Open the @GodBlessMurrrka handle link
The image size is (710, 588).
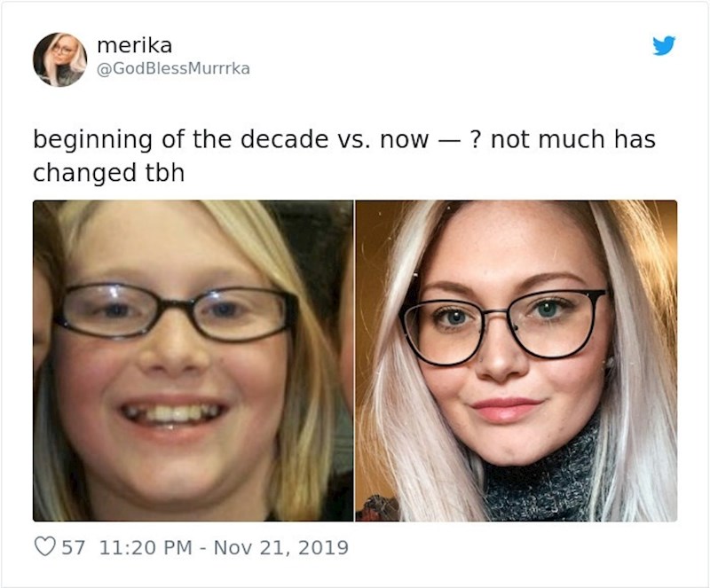[x=173, y=67]
